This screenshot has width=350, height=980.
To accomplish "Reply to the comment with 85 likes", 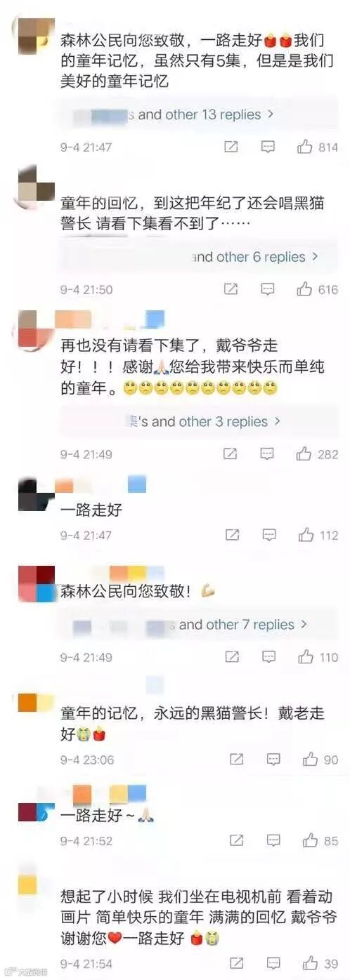I will tap(273, 840).
